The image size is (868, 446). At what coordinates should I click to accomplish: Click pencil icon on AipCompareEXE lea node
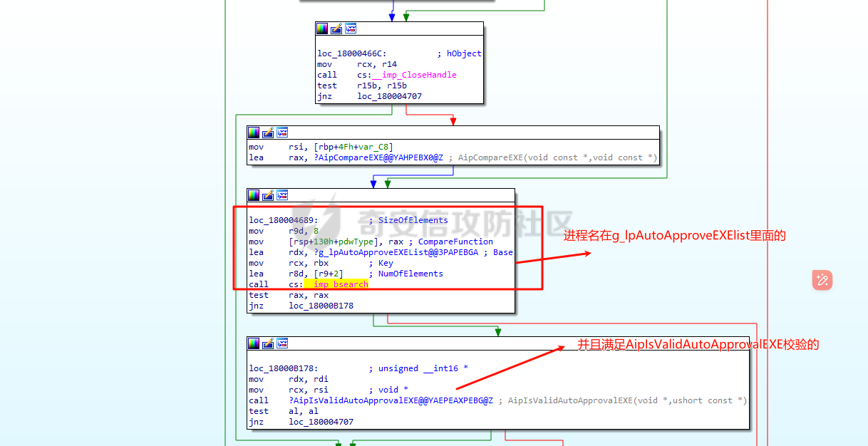click(268, 133)
